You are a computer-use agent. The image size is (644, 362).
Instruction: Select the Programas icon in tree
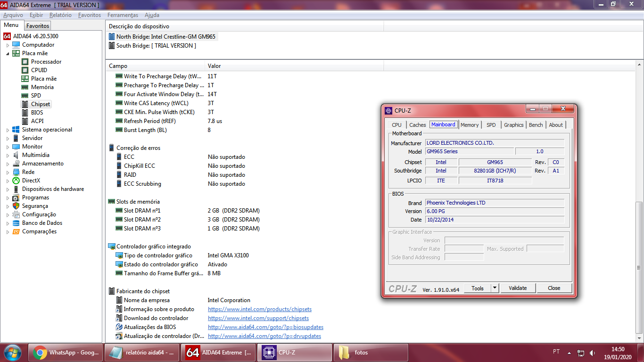coord(16,197)
